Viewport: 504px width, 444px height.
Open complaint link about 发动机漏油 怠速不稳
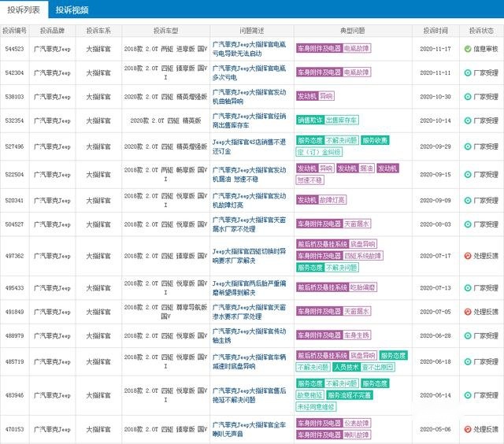(249, 175)
